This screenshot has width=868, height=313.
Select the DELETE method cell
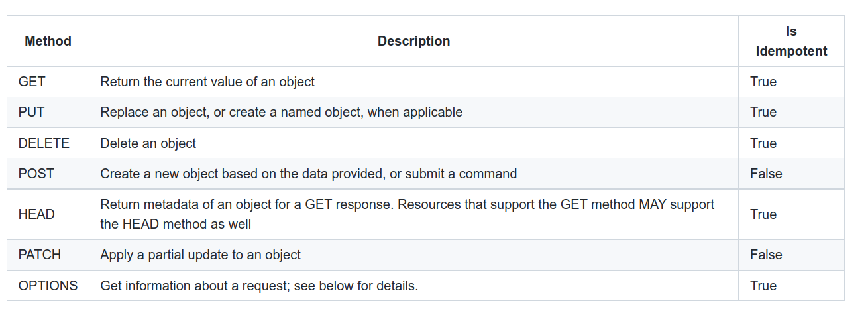click(x=44, y=143)
